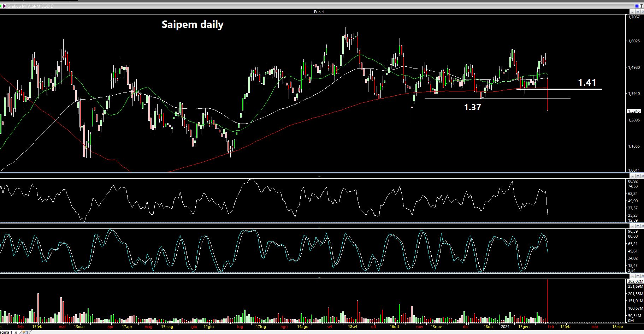Click the 17lug date axis label
The height and width of the screenshot is (334, 644).
tap(261, 327)
